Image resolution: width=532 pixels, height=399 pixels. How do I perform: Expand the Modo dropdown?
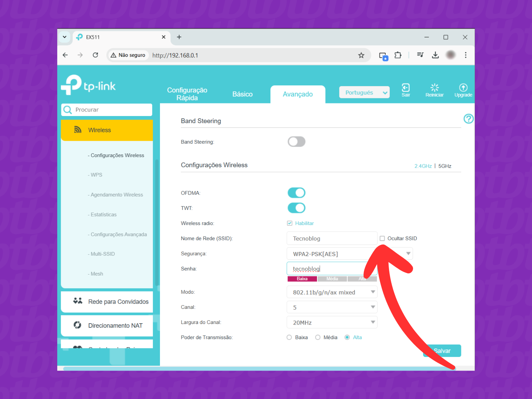[332, 292]
